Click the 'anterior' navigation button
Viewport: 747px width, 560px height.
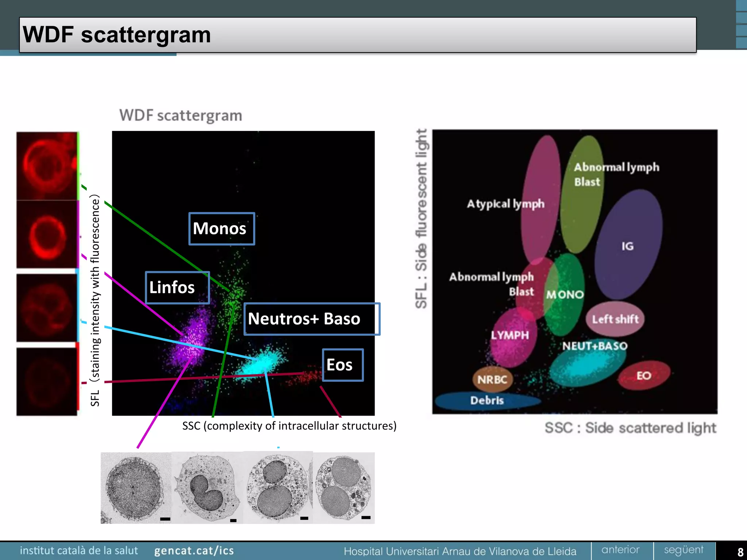[620, 550]
